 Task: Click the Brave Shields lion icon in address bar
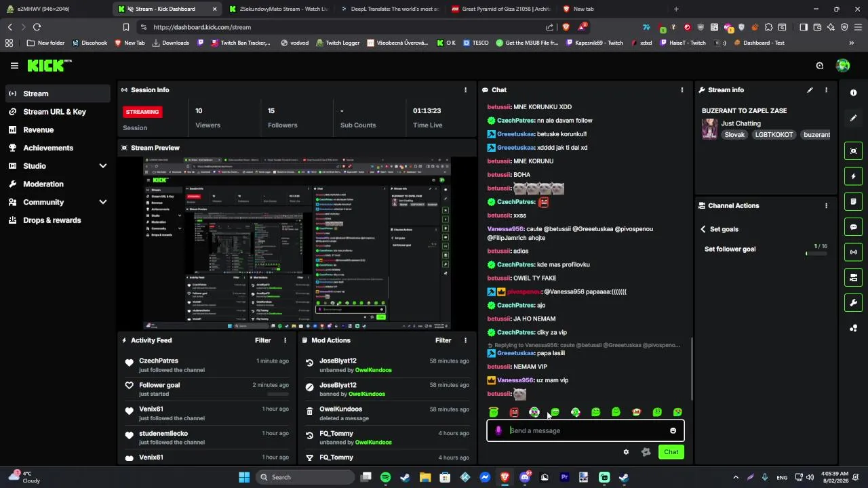pyautogui.click(x=566, y=27)
